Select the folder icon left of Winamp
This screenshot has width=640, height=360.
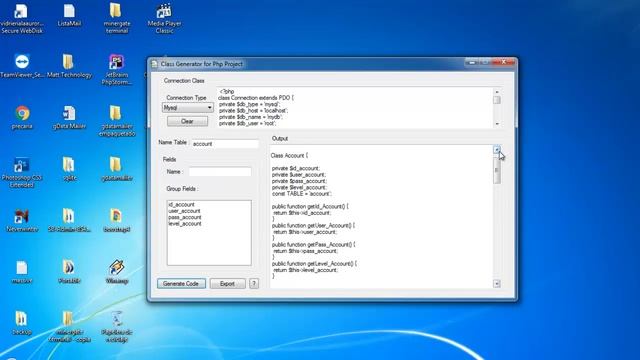69,272
